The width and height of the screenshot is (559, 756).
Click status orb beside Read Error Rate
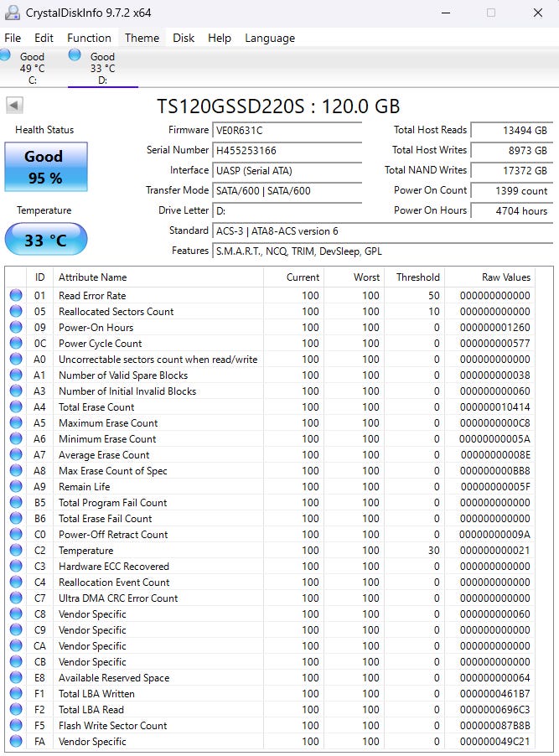[x=16, y=296]
